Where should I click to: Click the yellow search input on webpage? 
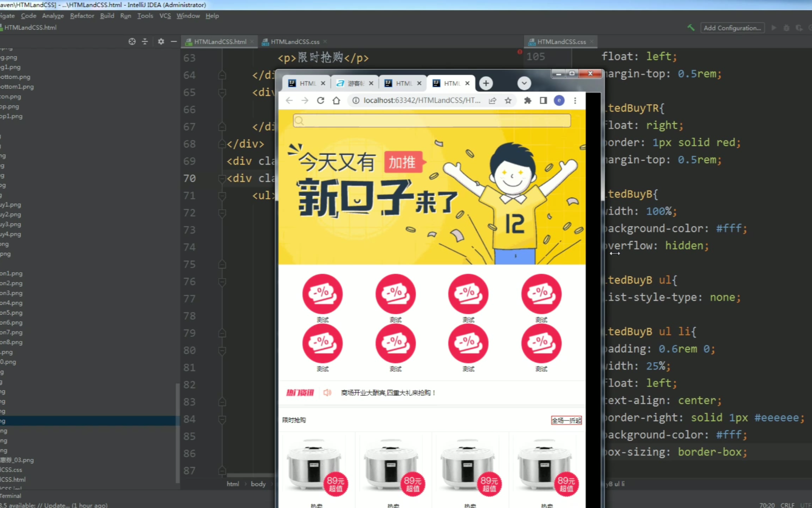click(x=432, y=121)
